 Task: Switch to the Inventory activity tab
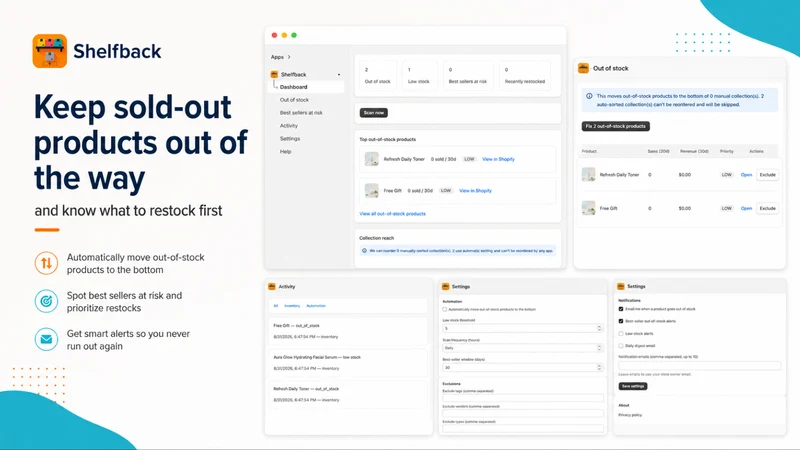coord(292,306)
